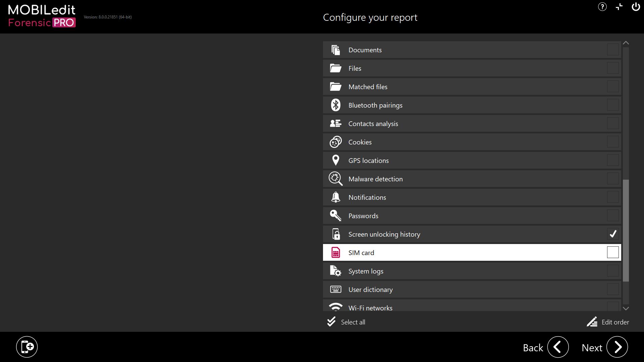Click Edit order
Viewport: 644px width, 362px height.
point(608,322)
